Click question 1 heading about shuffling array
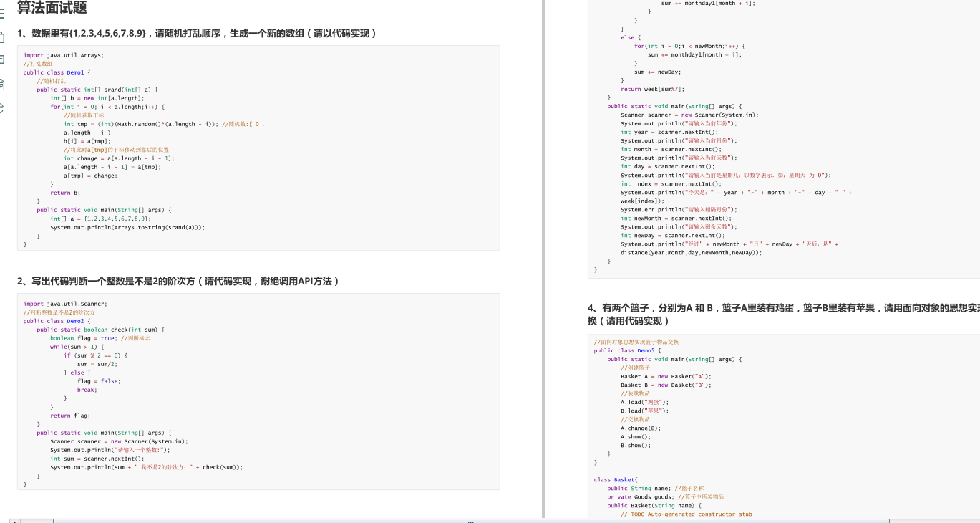Image resolution: width=980 pixels, height=523 pixels. (197, 33)
